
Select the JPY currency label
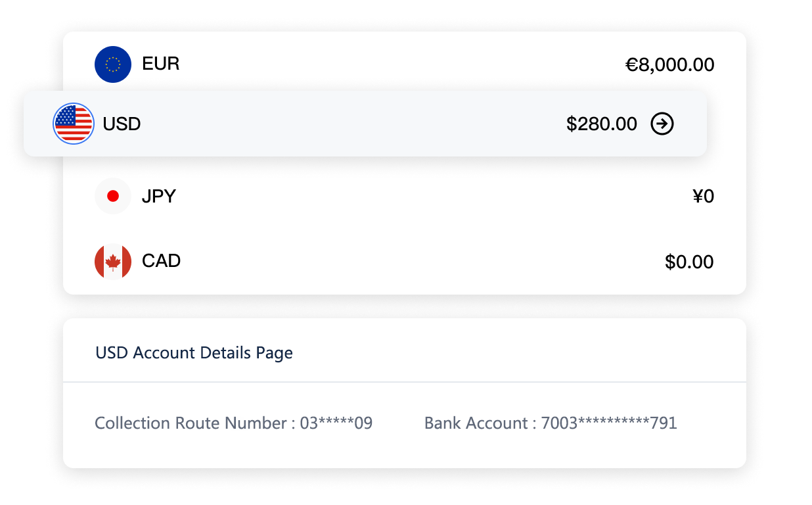[159, 196]
